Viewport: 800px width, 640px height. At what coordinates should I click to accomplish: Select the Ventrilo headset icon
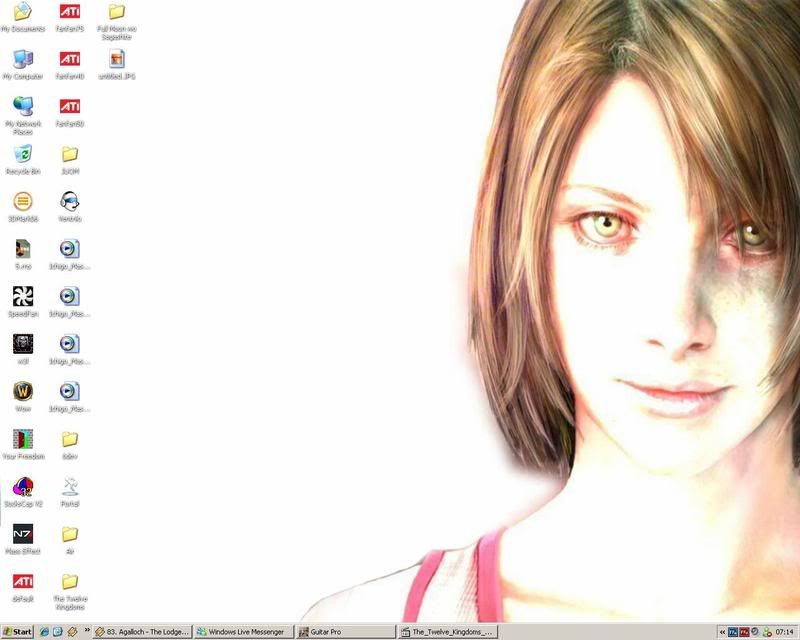point(69,201)
